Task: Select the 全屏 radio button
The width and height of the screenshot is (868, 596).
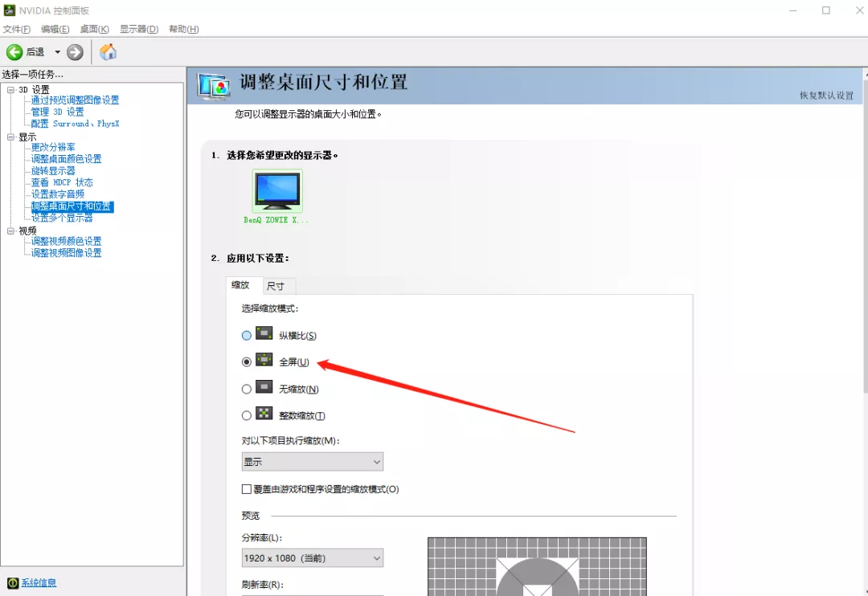Action: click(x=247, y=362)
